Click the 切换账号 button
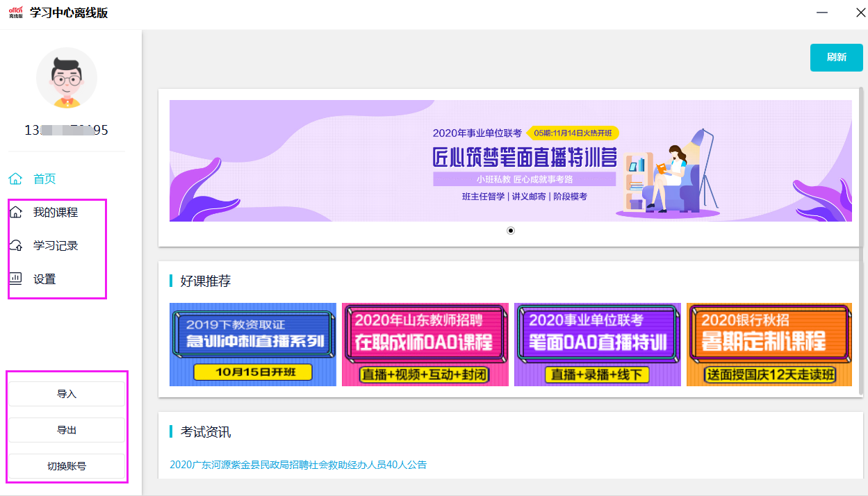The width and height of the screenshot is (868, 496). [x=67, y=466]
